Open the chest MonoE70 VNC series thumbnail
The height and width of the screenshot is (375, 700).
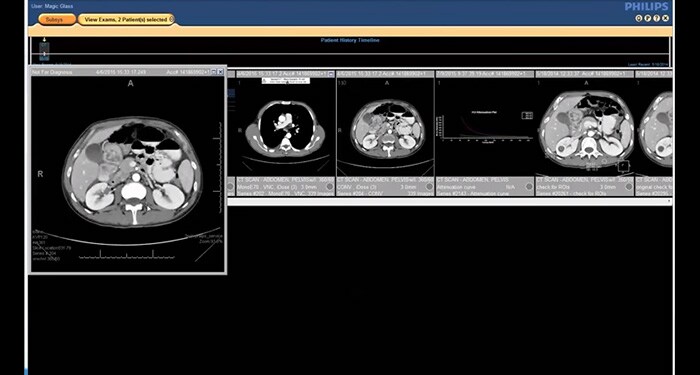(x=286, y=127)
